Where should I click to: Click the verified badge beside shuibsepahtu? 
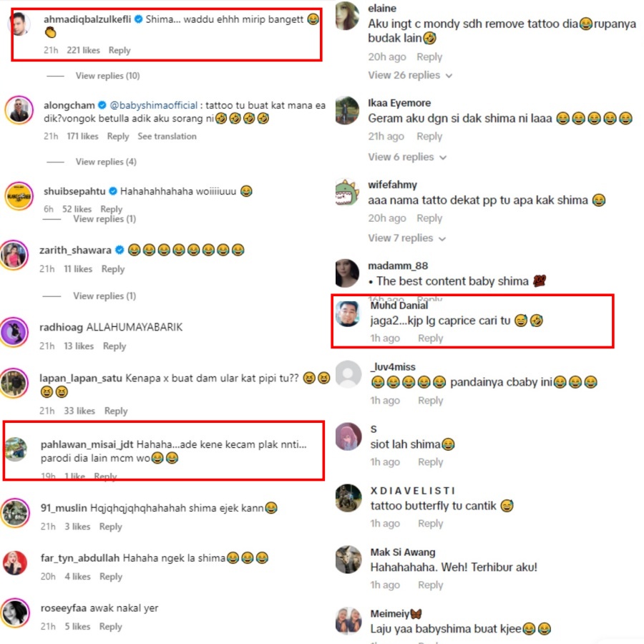click(113, 191)
